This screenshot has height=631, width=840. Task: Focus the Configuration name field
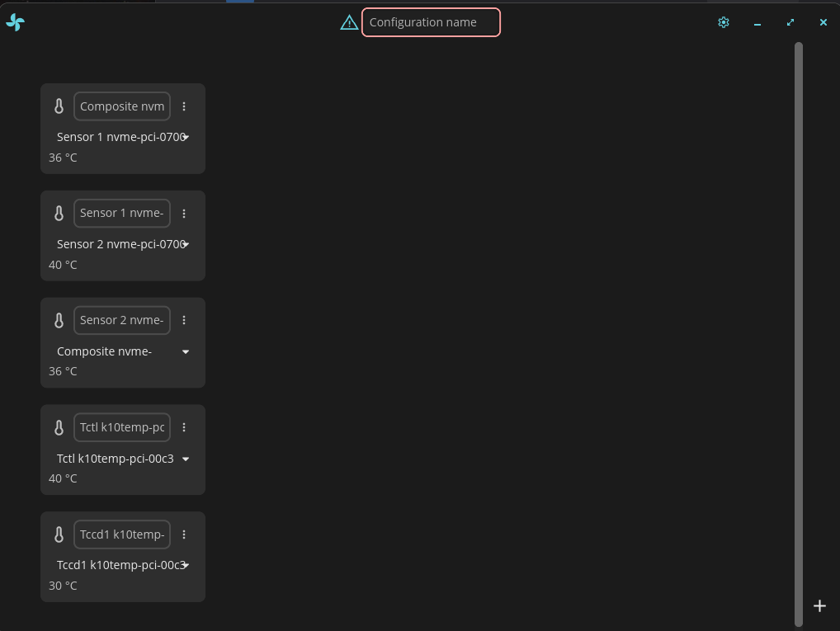coord(431,22)
